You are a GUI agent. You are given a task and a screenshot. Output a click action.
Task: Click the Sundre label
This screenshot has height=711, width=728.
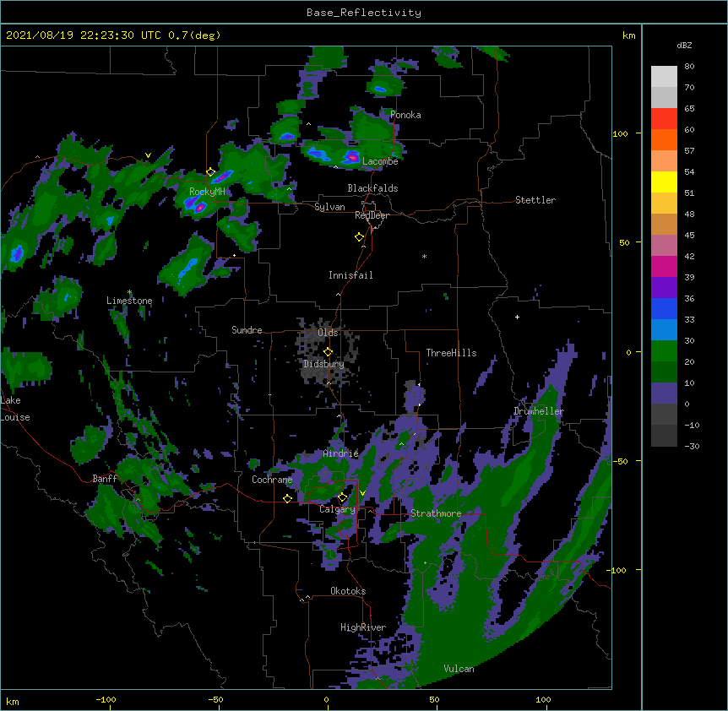coord(247,330)
